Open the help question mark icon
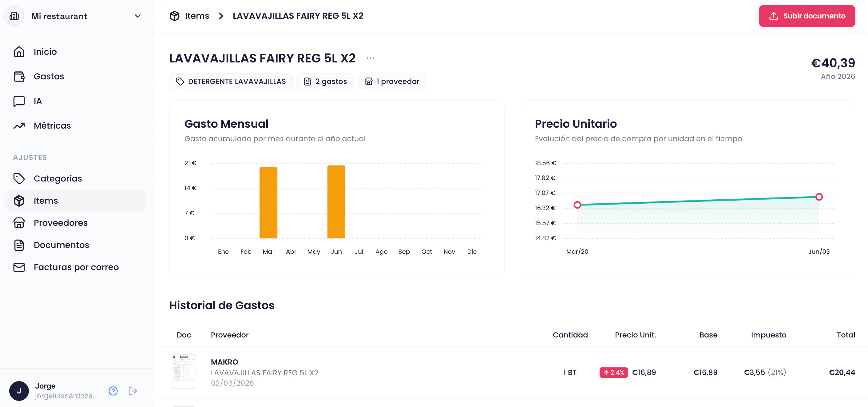Screen dimensions: 868x407 point(113,391)
